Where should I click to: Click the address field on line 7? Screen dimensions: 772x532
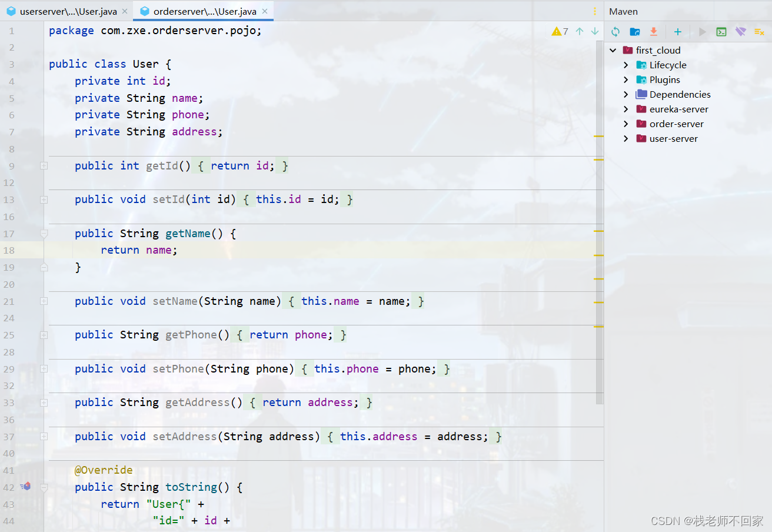(194, 132)
